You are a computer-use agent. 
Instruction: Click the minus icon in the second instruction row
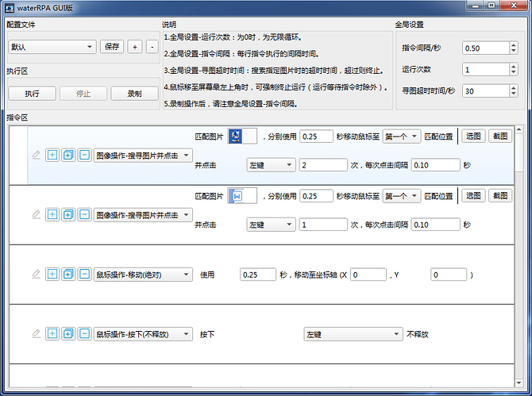point(84,214)
